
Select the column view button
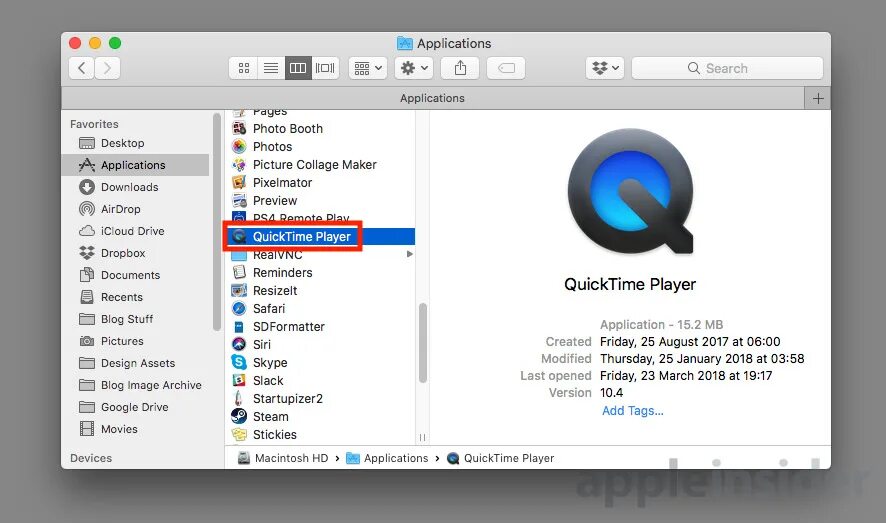(x=298, y=68)
